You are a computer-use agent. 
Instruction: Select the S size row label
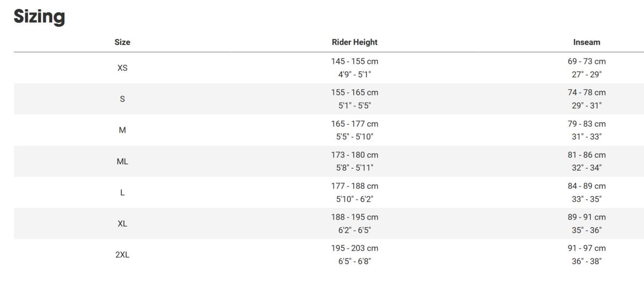click(x=122, y=99)
